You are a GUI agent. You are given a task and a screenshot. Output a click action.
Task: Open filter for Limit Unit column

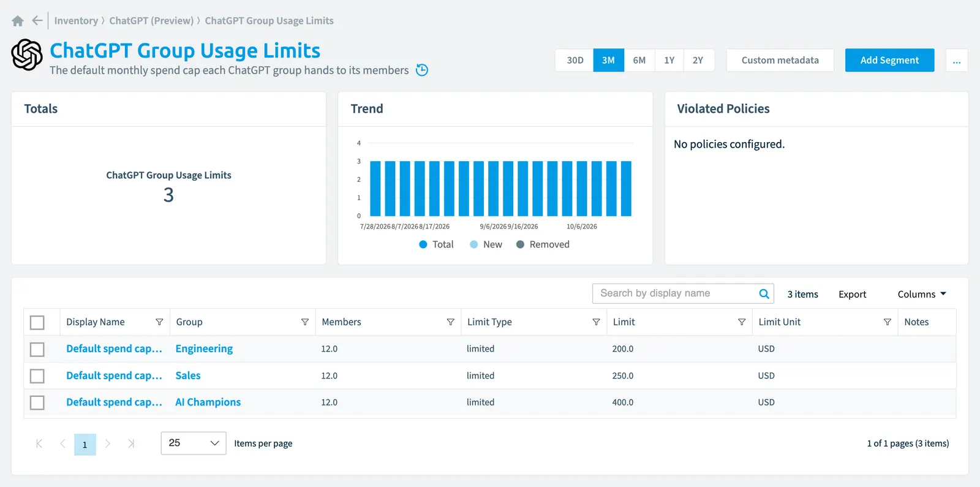887,322
